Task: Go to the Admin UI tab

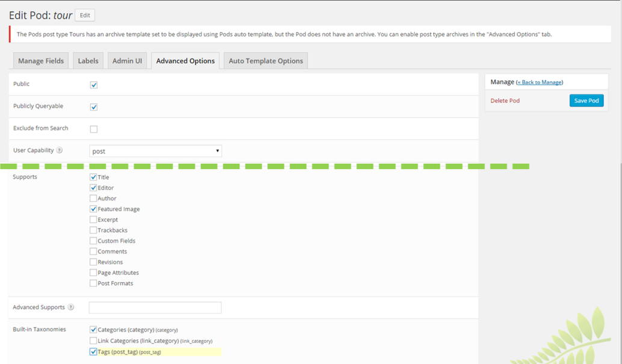Action: 127,61
